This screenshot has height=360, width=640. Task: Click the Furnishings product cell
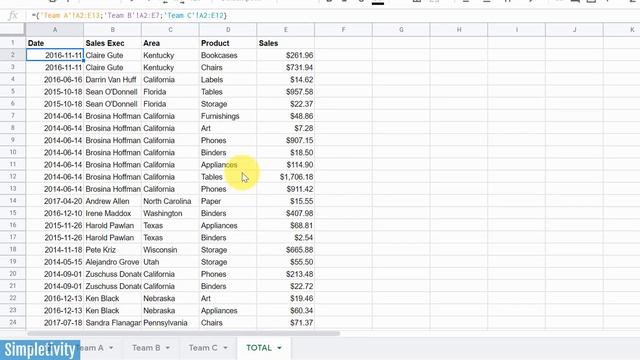click(x=228, y=116)
